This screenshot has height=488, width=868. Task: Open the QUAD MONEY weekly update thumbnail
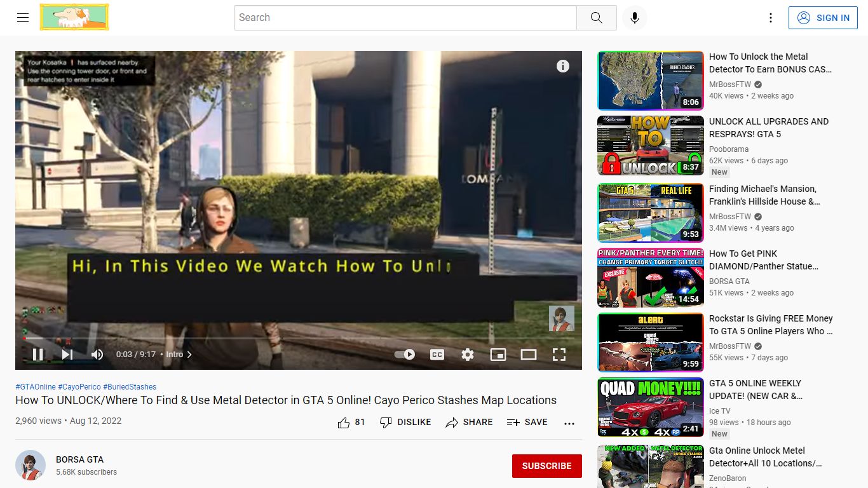651,407
